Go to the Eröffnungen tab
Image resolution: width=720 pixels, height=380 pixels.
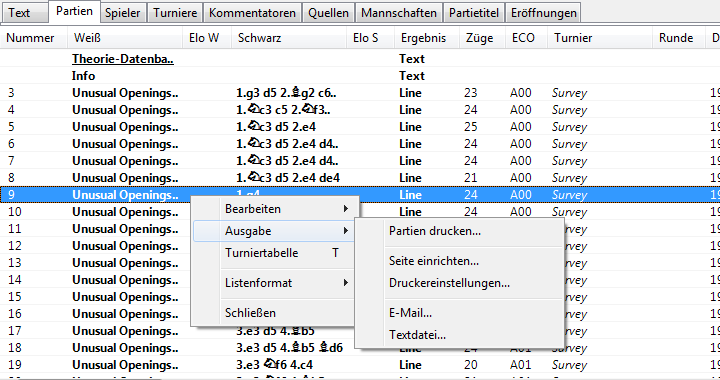(544, 13)
